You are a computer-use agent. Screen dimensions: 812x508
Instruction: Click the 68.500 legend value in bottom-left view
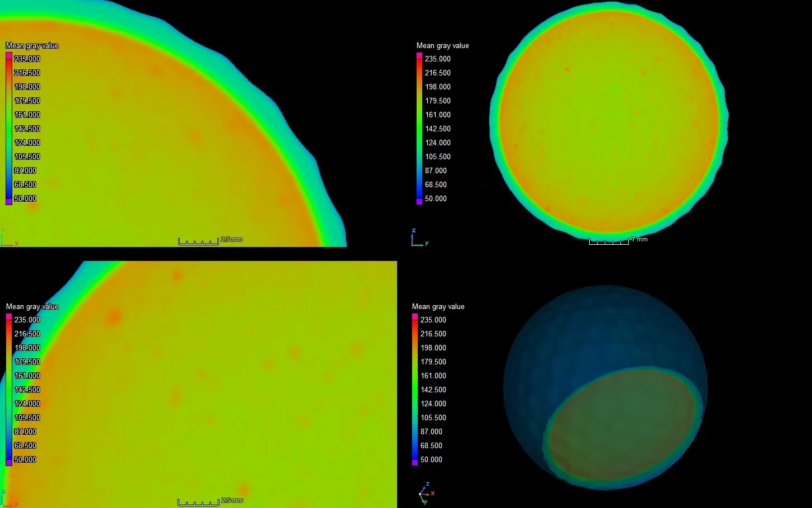tap(25, 445)
